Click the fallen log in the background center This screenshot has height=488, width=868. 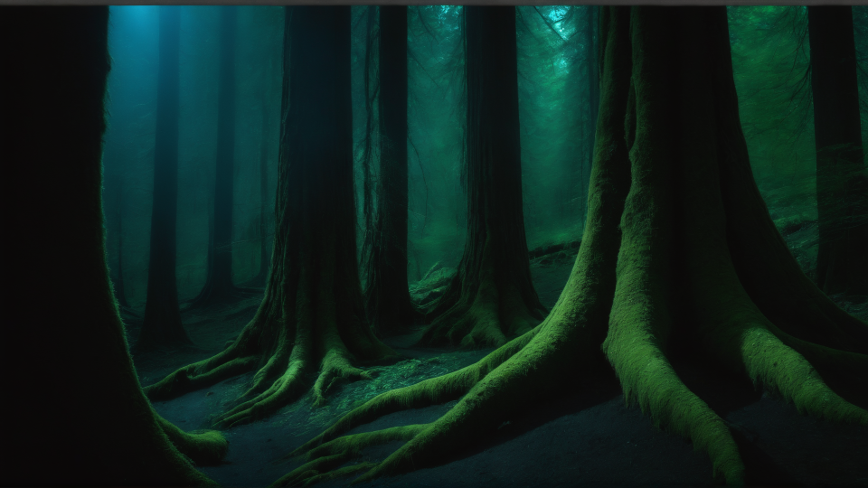point(553,249)
